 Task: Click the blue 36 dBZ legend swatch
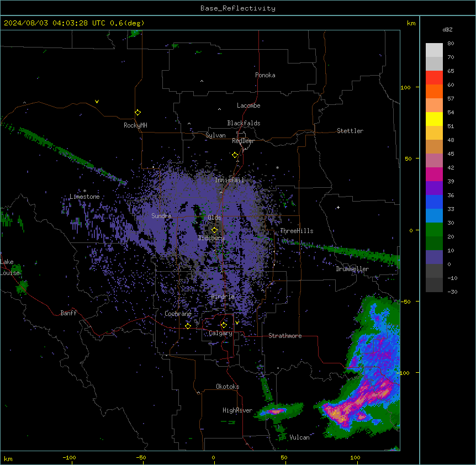(x=434, y=202)
